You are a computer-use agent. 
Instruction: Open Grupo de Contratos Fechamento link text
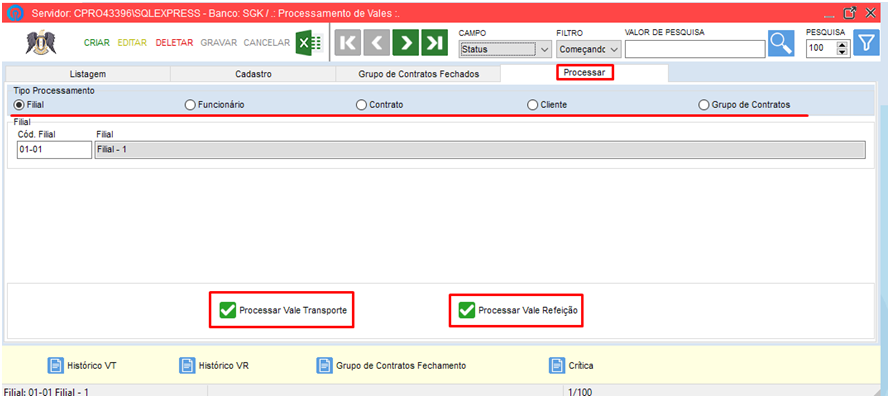click(x=401, y=366)
